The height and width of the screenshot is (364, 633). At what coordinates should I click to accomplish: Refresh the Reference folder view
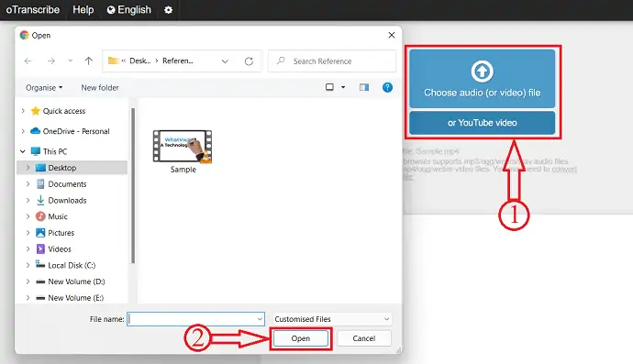pyautogui.click(x=249, y=61)
